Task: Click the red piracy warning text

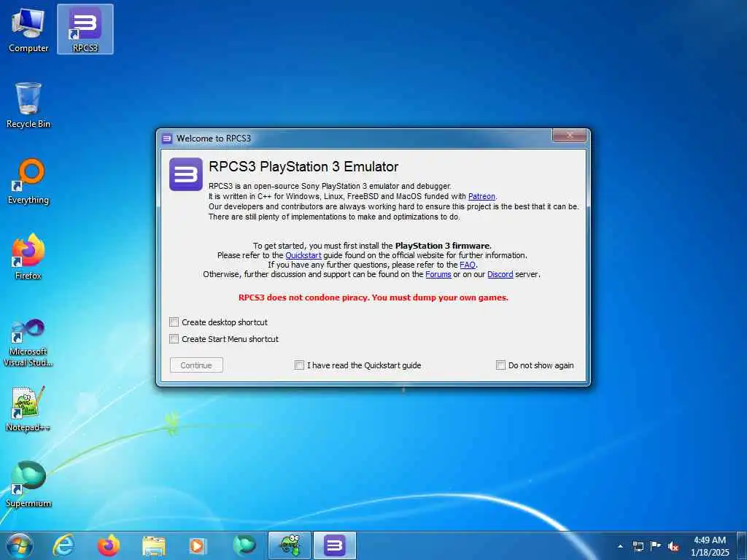Action: coord(373,297)
